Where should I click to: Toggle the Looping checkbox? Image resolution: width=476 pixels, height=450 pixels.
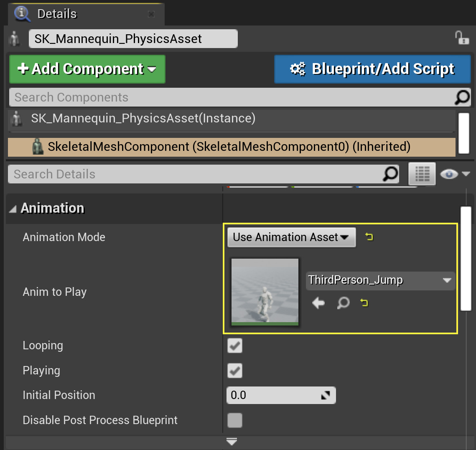pos(235,346)
